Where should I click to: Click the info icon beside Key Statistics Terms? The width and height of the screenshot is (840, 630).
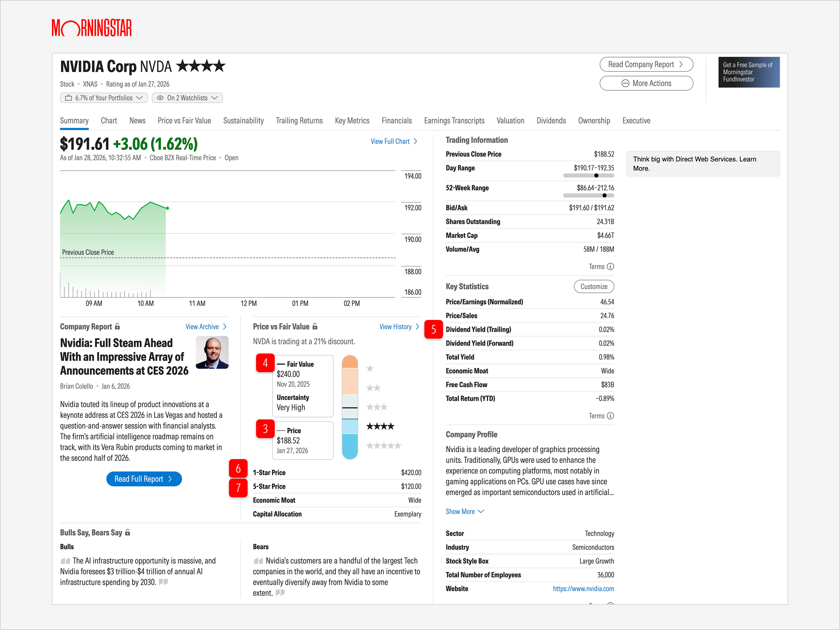click(610, 416)
